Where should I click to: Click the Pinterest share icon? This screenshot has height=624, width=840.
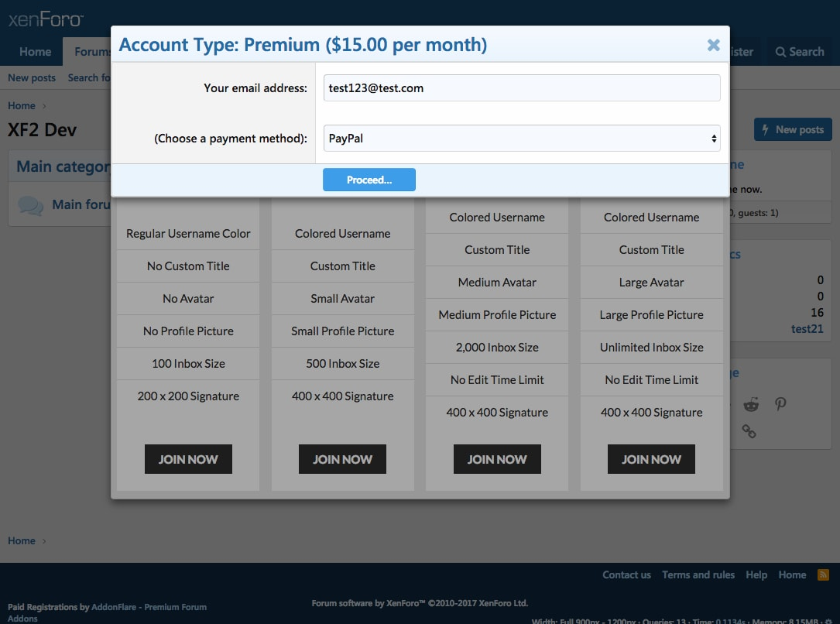[x=780, y=404]
